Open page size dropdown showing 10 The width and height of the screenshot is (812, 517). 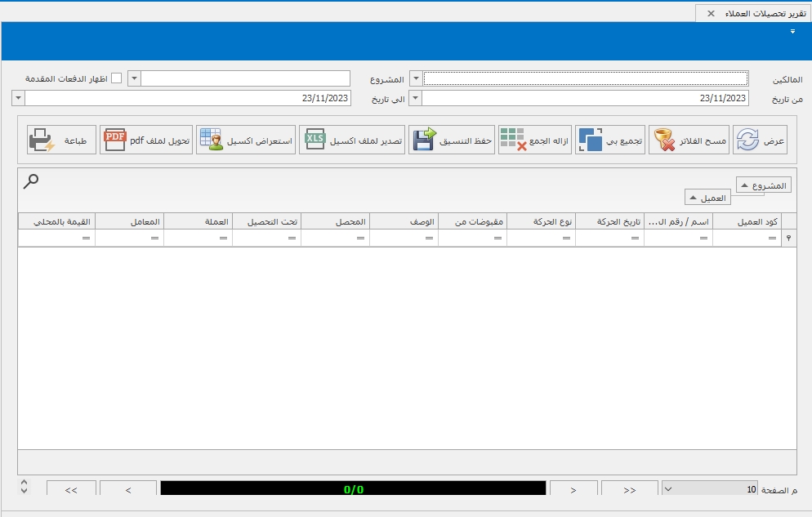(x=667, y=489)
